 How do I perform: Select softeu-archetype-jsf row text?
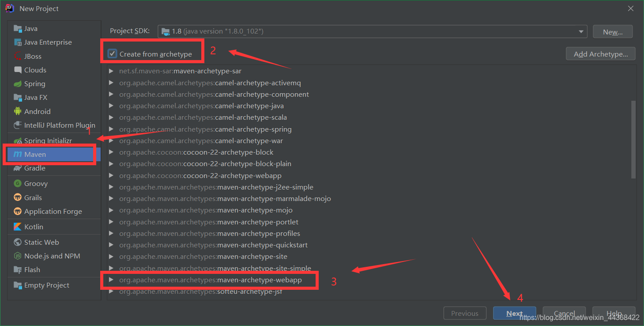click(200, 291)
